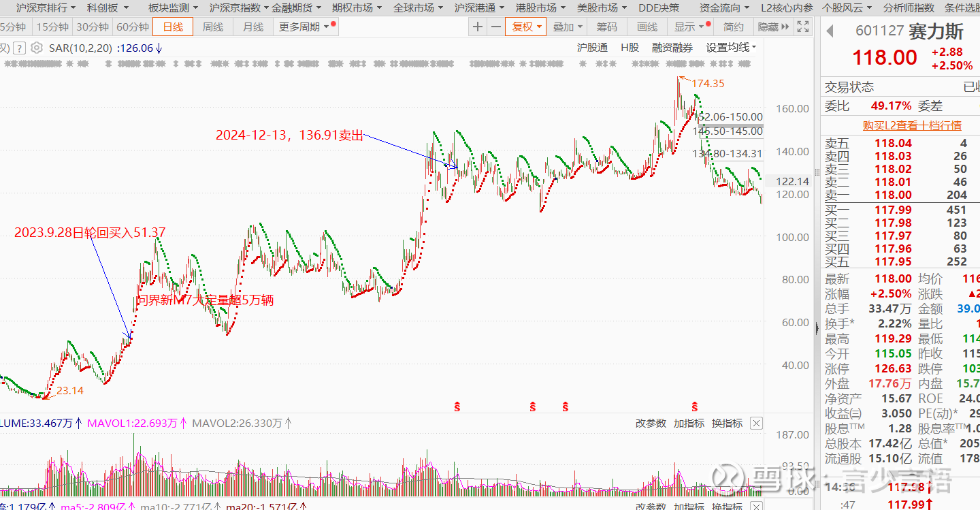This screenshot has width=980, height=510.
Task: Open the 科创板 menu
Action: [x=106, y=7]
